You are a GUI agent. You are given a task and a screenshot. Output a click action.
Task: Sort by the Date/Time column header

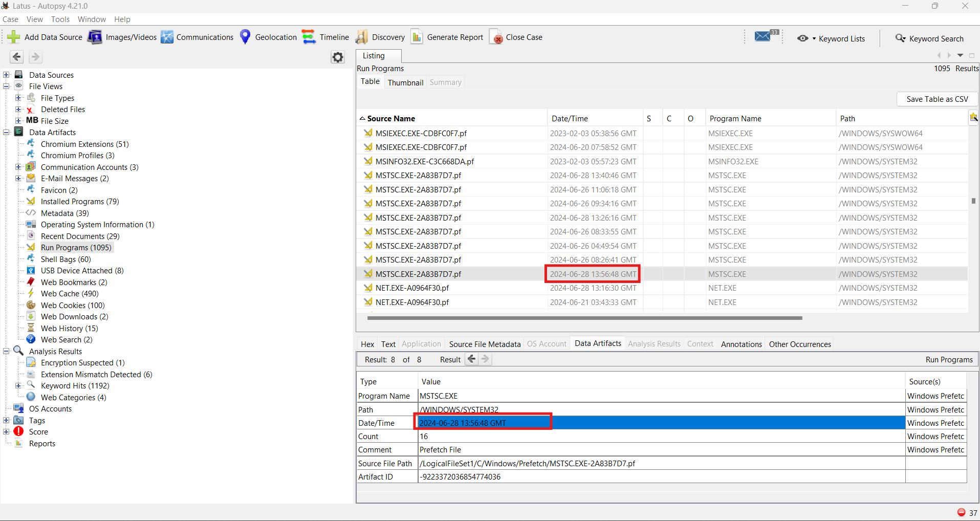point(595,118)
